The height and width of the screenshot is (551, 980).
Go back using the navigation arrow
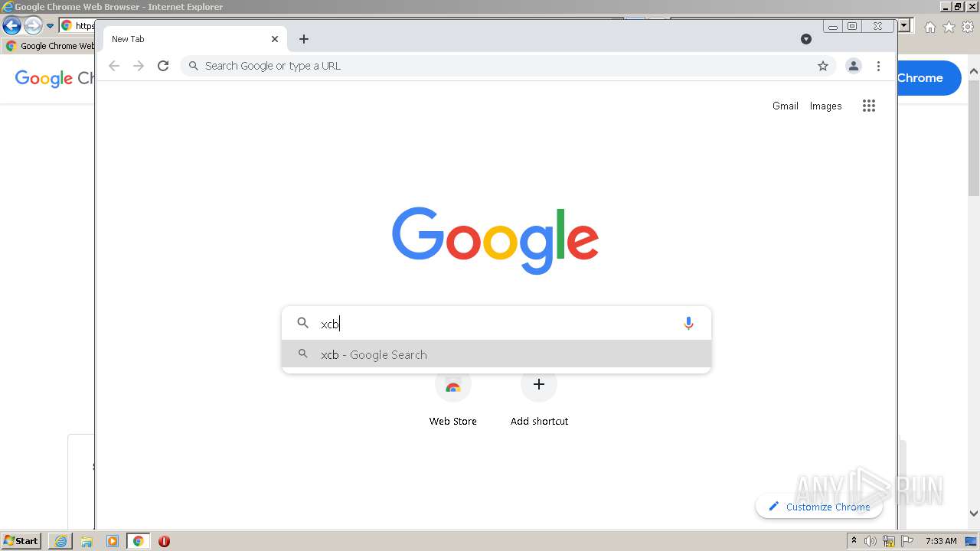click(x=114, y=66)
